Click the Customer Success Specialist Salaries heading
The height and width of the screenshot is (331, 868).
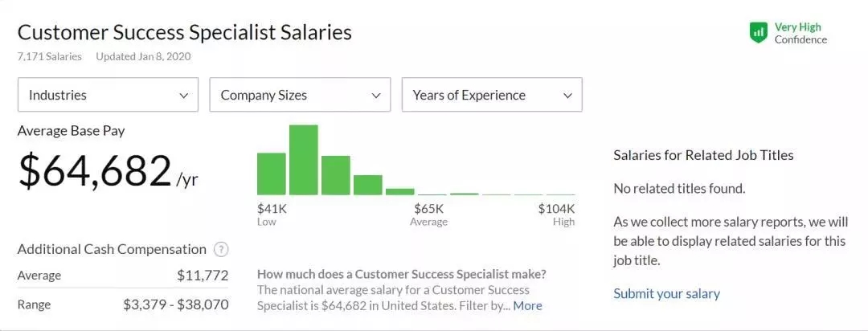click(185, 32)
